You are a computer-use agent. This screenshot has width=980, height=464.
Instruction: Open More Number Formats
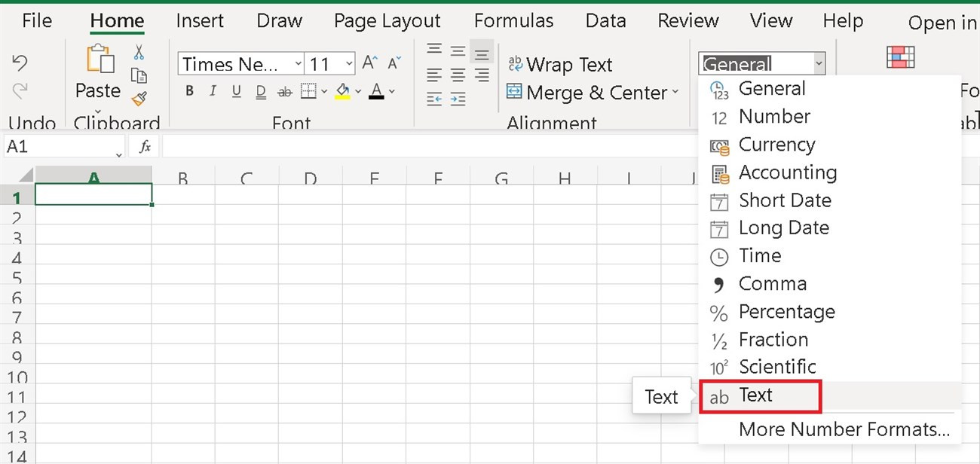coord(844,430)
